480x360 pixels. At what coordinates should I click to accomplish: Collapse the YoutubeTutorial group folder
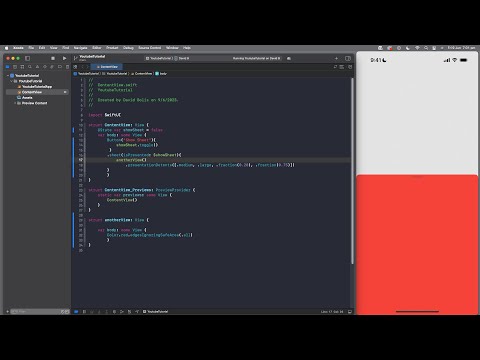[x=11, y=81]
